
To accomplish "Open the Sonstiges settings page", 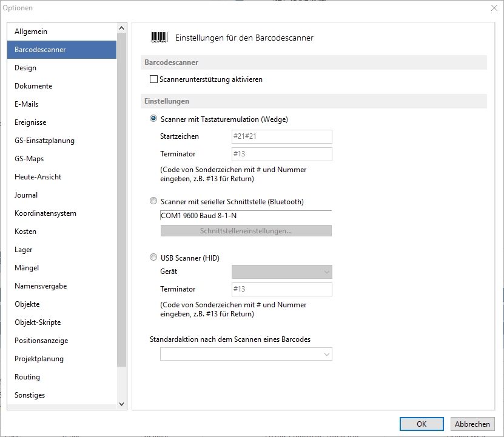I will click(x=62, y=395).
